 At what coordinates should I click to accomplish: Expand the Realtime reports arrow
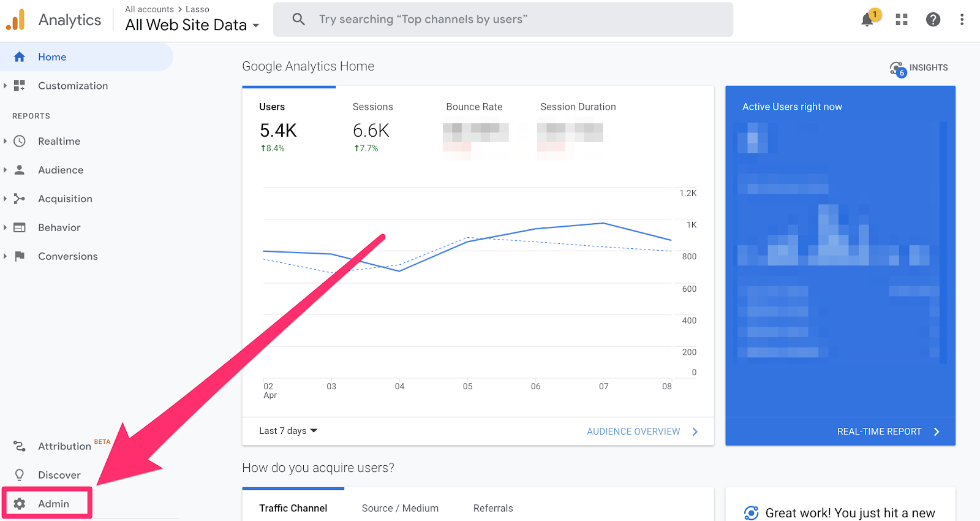[5, 141]
